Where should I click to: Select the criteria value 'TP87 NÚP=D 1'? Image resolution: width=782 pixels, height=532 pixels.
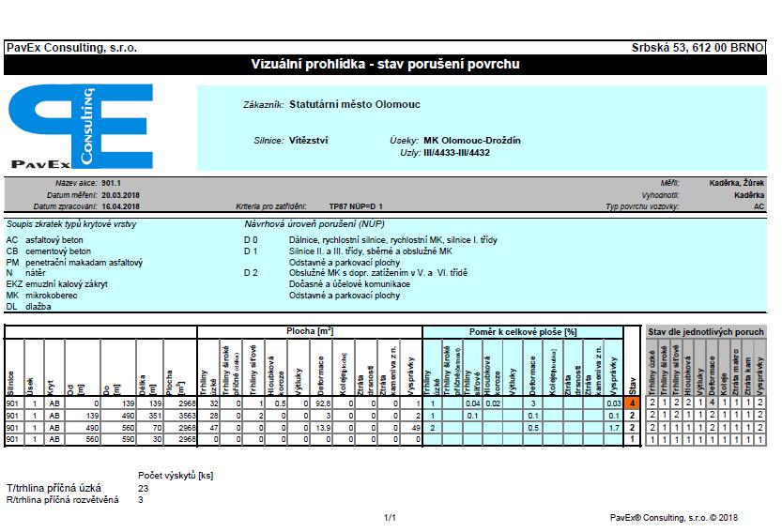[x=356, y=206]
